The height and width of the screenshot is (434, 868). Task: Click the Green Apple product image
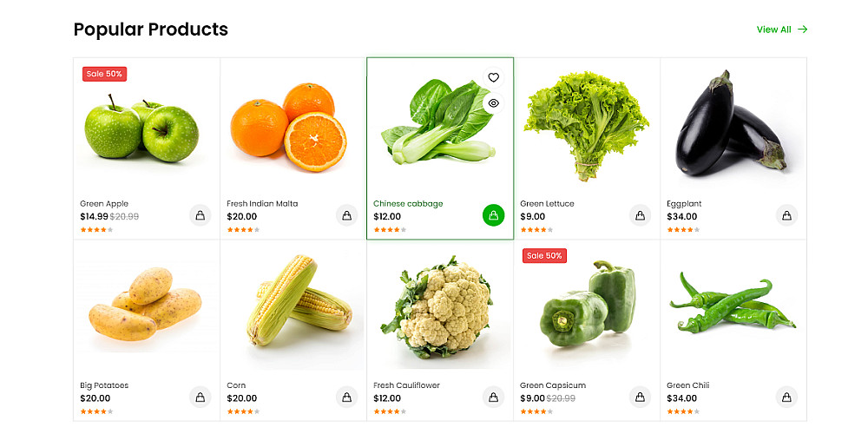click(x=141, y=128)
